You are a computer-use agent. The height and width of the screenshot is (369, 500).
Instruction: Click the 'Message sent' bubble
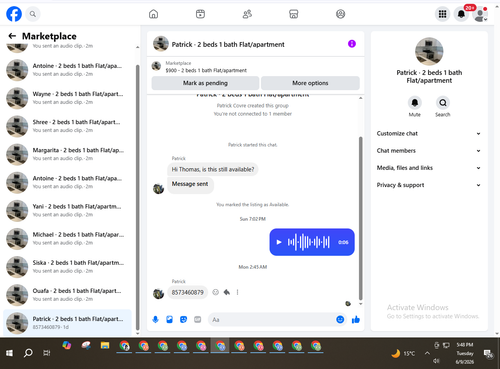(x=190, y=184)
